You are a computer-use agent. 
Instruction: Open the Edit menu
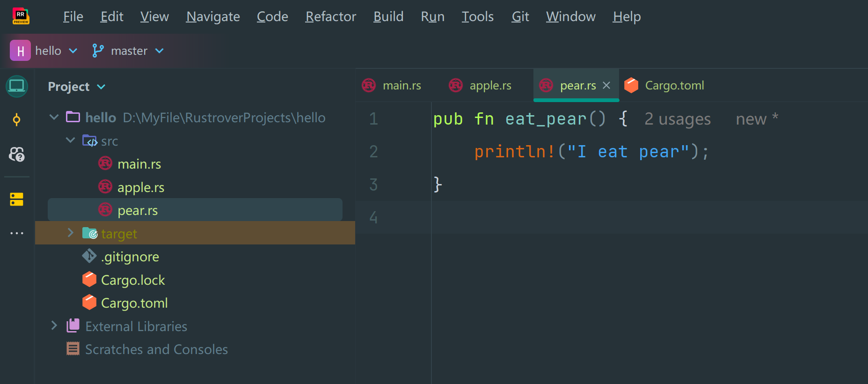tap(112, 16)
